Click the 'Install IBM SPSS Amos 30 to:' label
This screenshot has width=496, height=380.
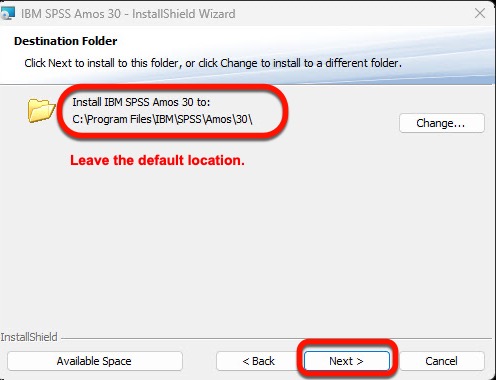141,102
